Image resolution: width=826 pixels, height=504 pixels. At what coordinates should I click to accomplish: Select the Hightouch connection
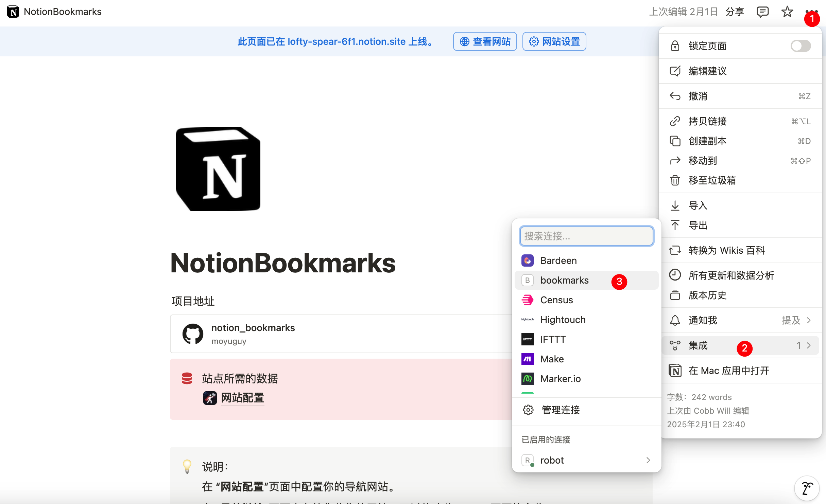point(586,320)
